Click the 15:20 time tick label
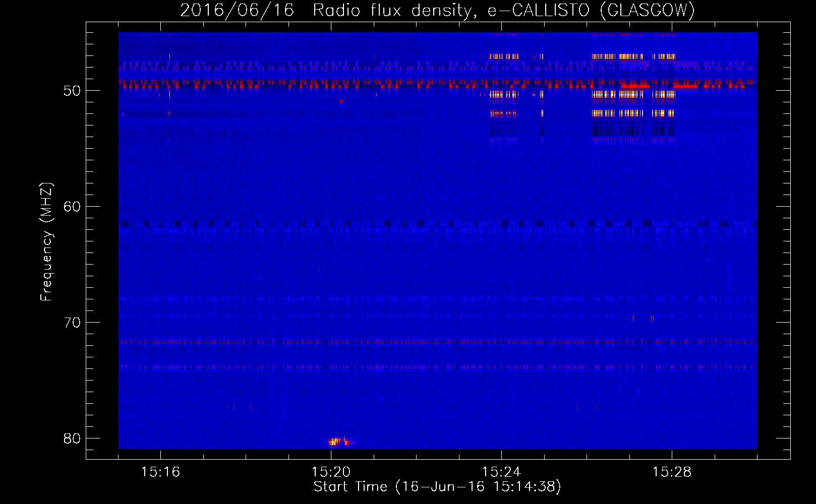816x504 pixels. click(331, 472)
